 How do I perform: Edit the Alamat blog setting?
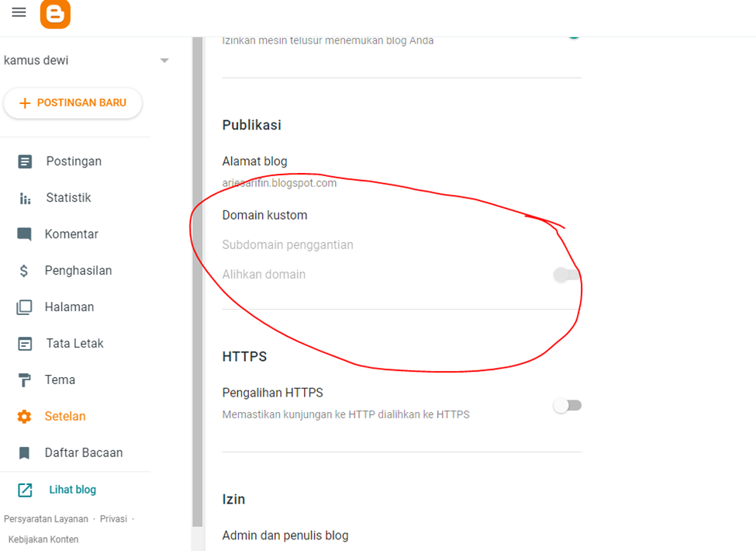254,161
